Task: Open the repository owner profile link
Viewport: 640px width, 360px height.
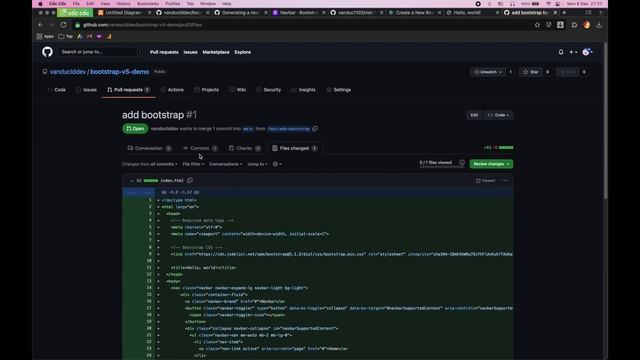Action: (x=68, y=72)
